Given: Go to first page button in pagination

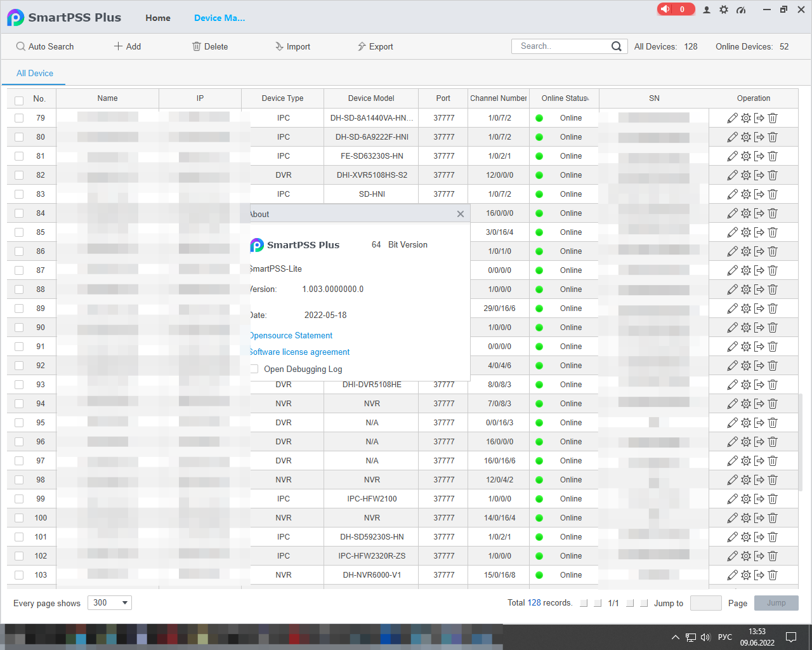Looking at the screenshot, I should 584,603.
